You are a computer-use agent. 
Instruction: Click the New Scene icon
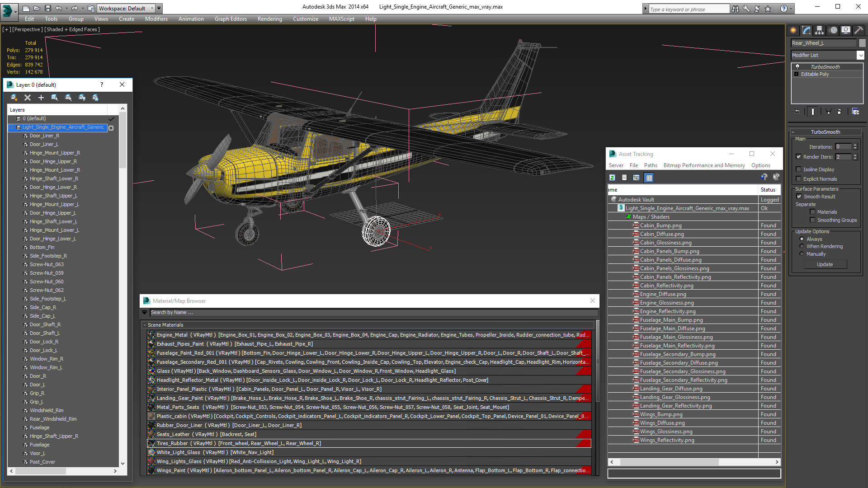pyautogui.click(x=26, y=8)
